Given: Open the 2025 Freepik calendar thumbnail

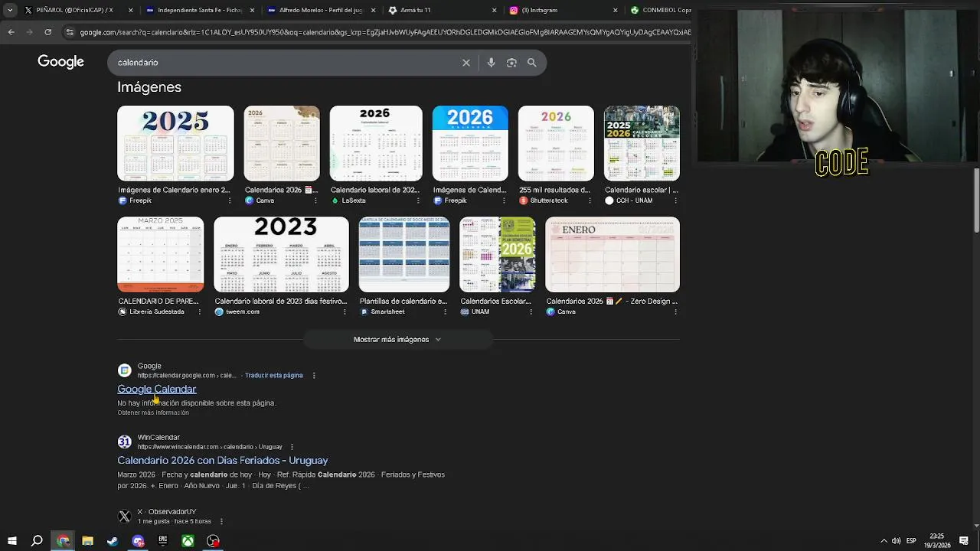Looking at the screenshot, I should point(175,143).
